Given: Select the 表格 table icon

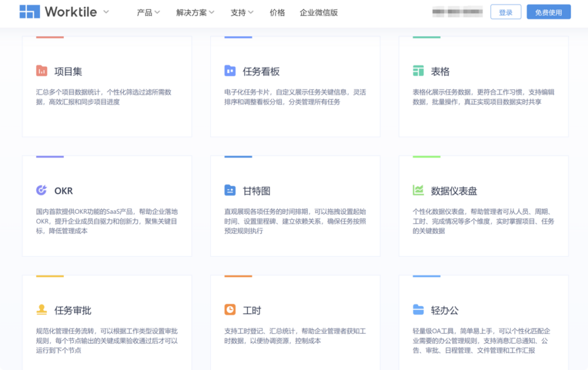Looking at the screenshot, I should coord(419,71).
